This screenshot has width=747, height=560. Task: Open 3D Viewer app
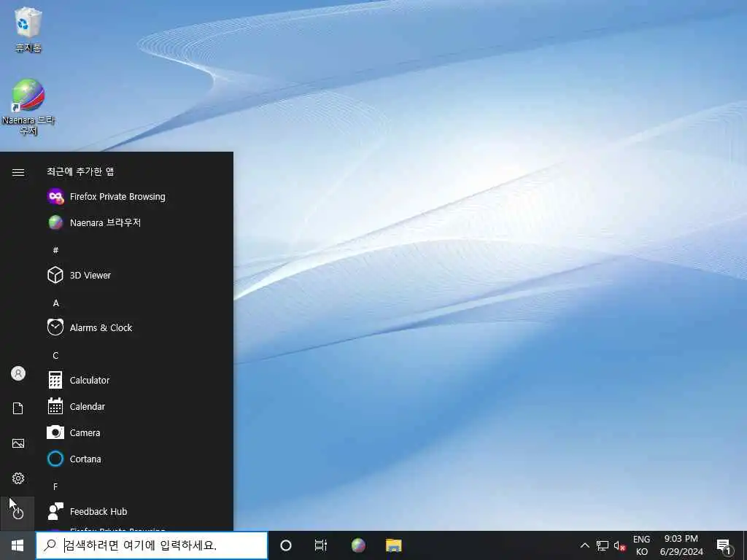click(x=139, y=275)
